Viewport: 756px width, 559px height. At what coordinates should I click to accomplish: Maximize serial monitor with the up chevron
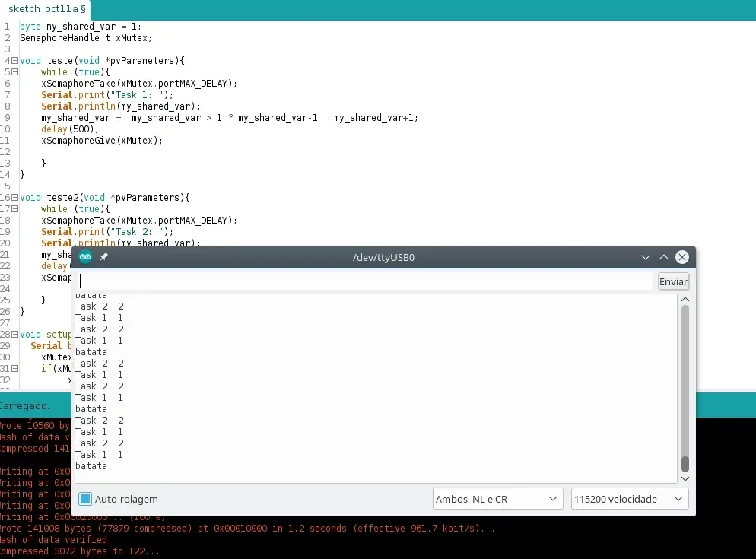click(664, 257)
